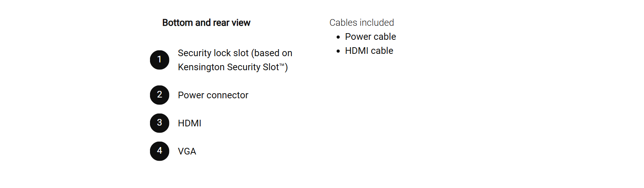This screenshot has width=644, height=188.
Task: Click the closing parenthesis after the trademark symbol
Action: pos(286,67)
